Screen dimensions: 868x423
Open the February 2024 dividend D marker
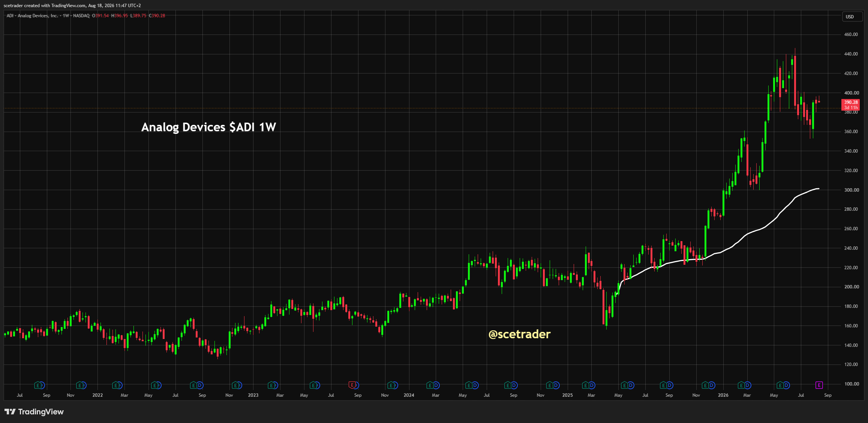point(436,385)
